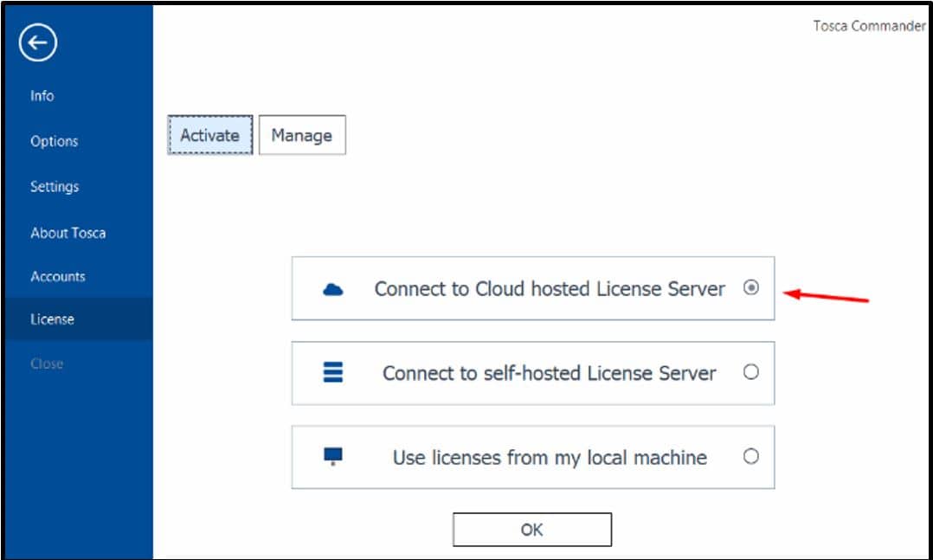Click 'Connect to Cloud hosted License Server' text
The width and height of the screenshot is (933, 560).
(x=550, y=288)
